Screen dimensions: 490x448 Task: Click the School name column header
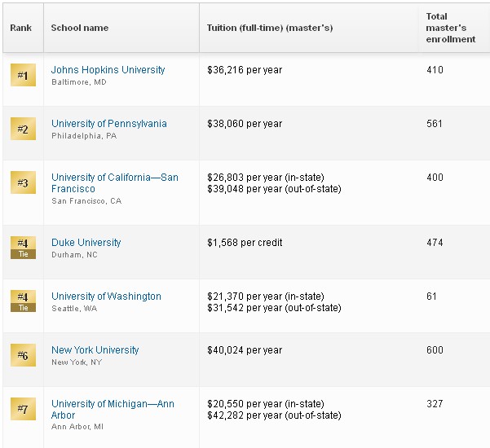coord(121,28)
